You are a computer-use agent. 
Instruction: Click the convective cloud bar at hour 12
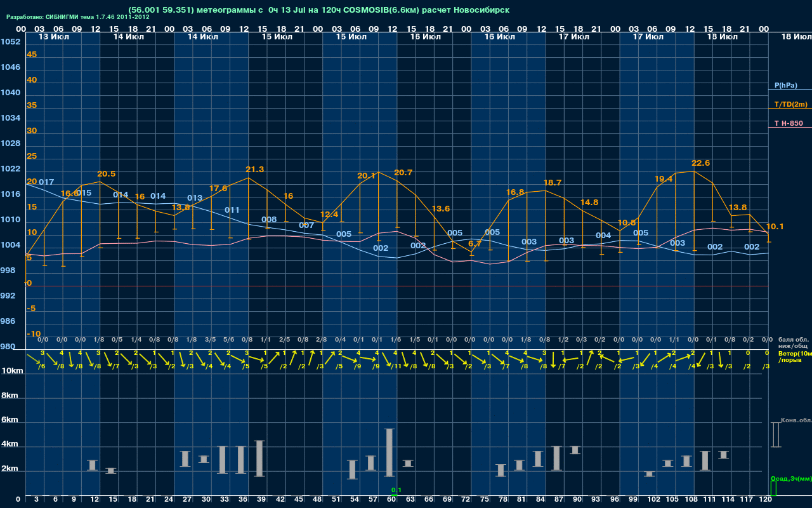tap(92, 465)
